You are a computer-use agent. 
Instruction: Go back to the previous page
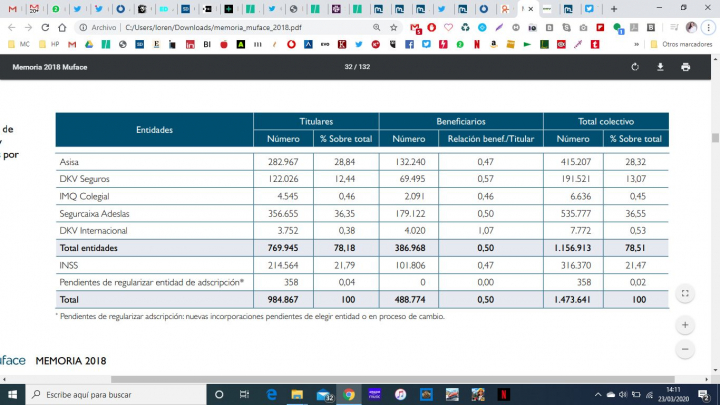coord(11,27)
